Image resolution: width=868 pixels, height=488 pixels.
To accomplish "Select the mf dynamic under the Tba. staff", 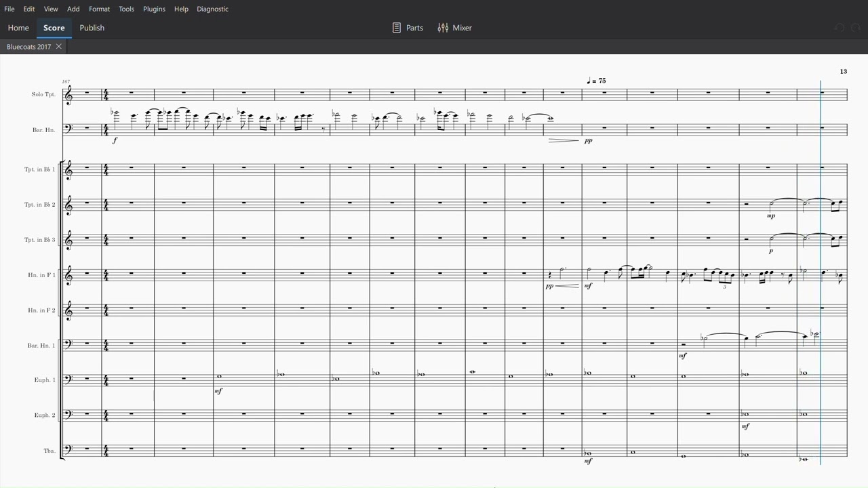I will click(588, 462).
